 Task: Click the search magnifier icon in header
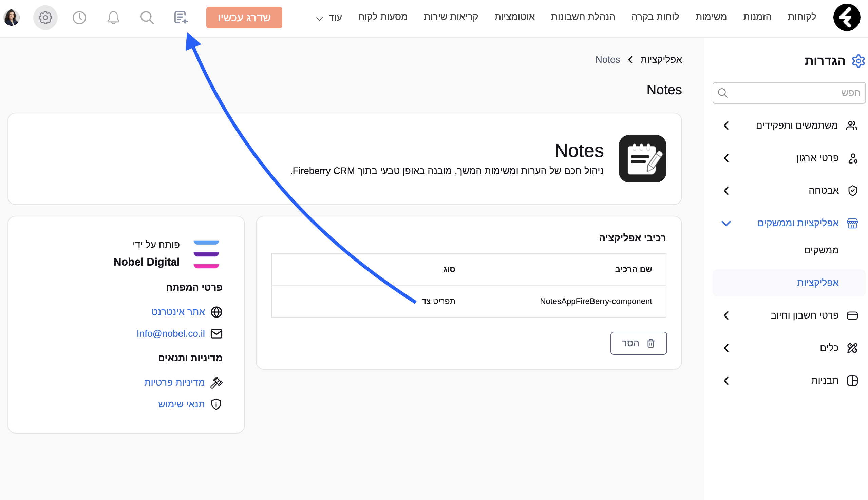(147, 17)
